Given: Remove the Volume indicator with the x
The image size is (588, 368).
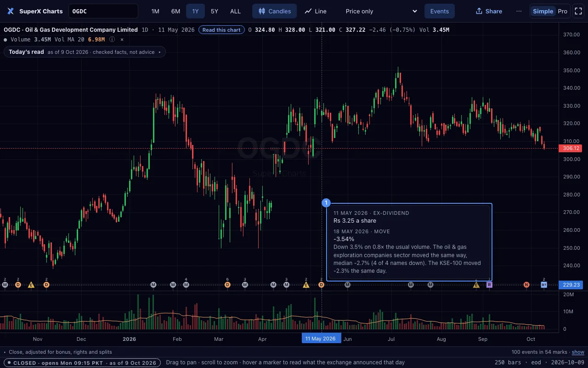Looking at the screenshot, I should (x=122, y=40).
